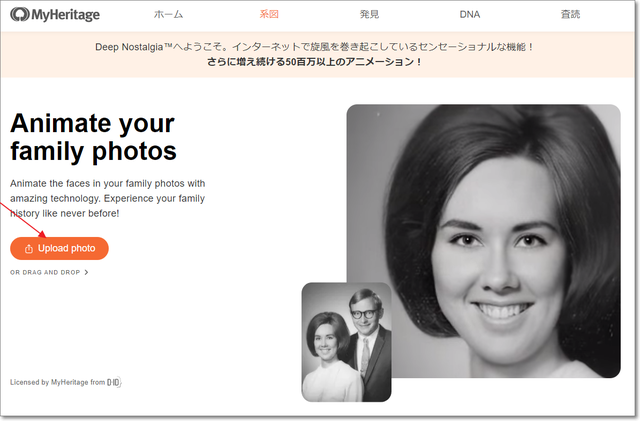Switch to the 査読 tab

click(x=569, y=15)
